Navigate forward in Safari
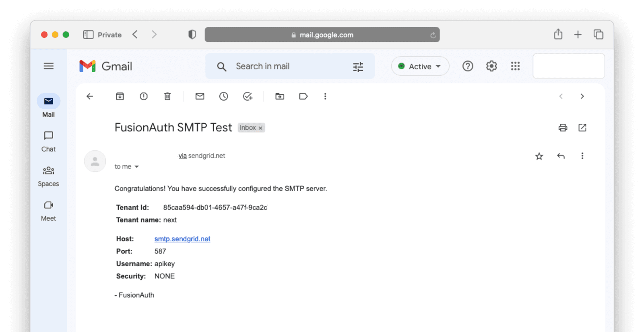The height and width of the screenshot is (332, 644). pyautogui.click(x=154, y=35)
